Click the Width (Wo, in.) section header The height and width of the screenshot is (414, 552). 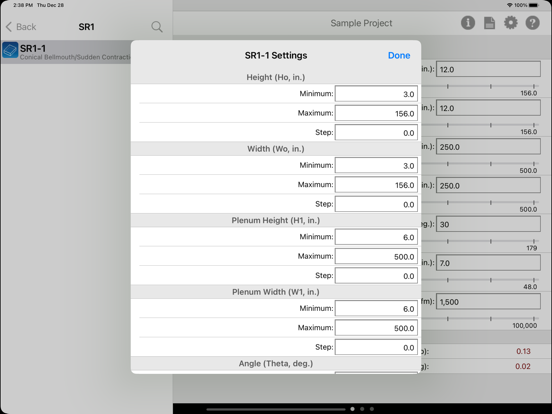[276, 149]
